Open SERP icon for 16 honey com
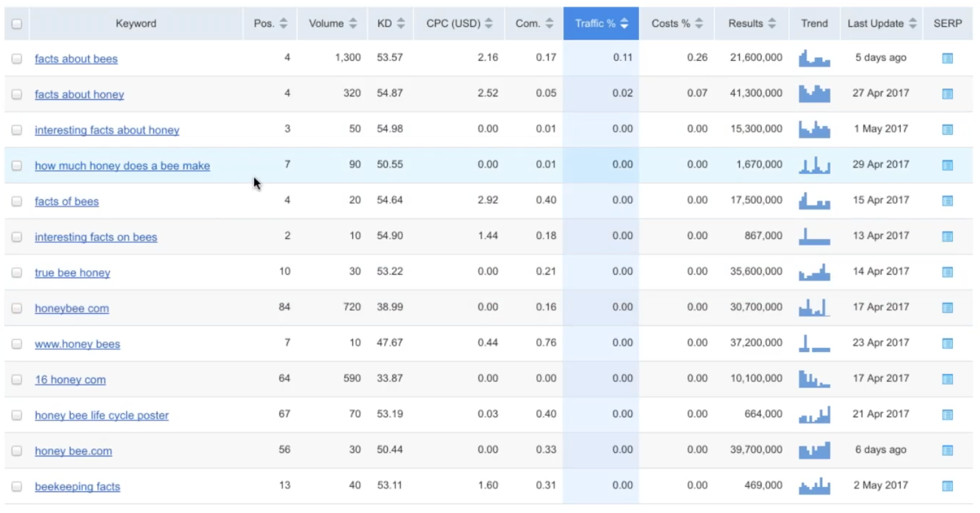The image size is (980, 513). click(947, 379)
